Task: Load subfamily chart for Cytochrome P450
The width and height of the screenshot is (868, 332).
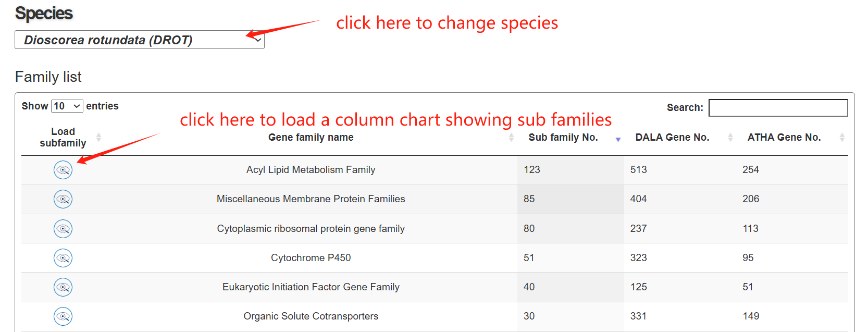Action: pos(63,258)
